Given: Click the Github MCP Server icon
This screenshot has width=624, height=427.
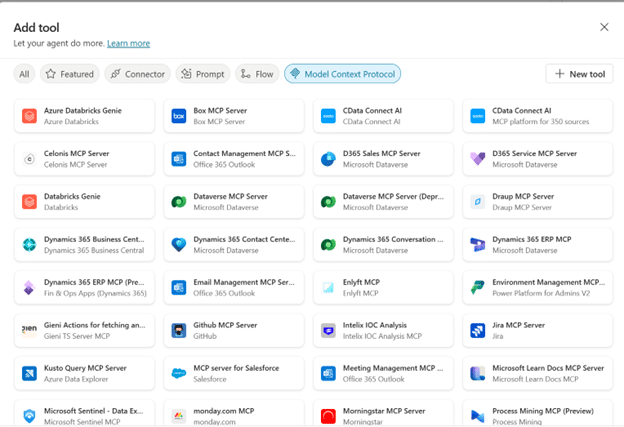Looking at the screenshot, I should click(x=179, y=330).
